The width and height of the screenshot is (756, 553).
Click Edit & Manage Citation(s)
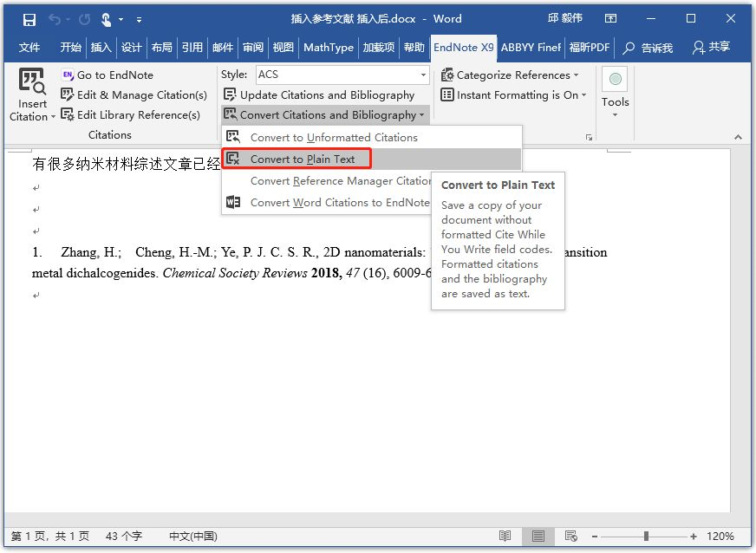(x=134, y=95)
